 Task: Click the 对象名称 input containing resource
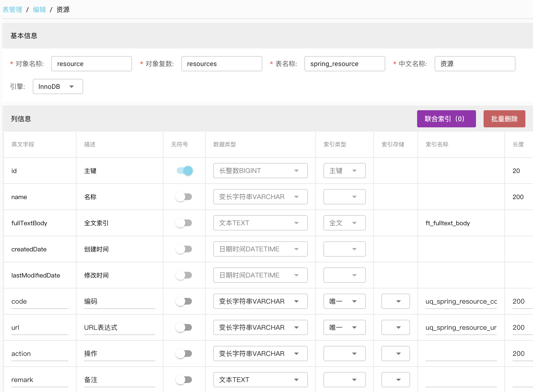[91, 64]
